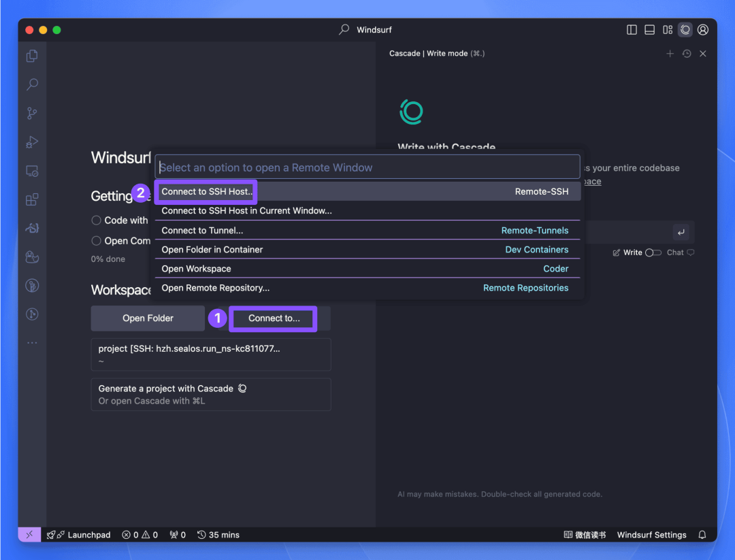Toggle the primary sidebar layout icon
Screen dimensions: 735x560
[632, 30]
